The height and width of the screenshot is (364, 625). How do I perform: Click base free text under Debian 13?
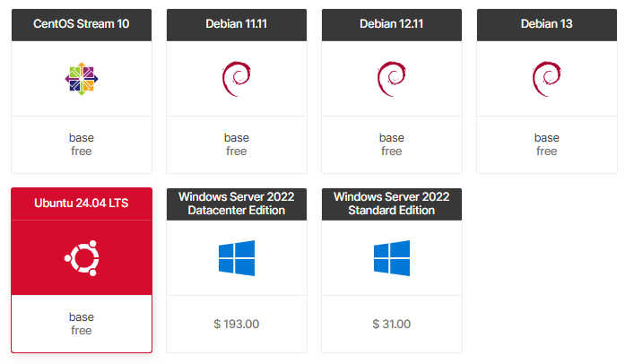(546, 144)
